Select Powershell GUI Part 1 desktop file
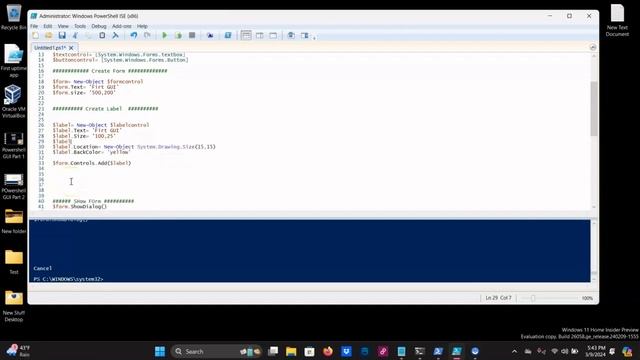This screenshot has width=640, height=360. coord(13,145)
